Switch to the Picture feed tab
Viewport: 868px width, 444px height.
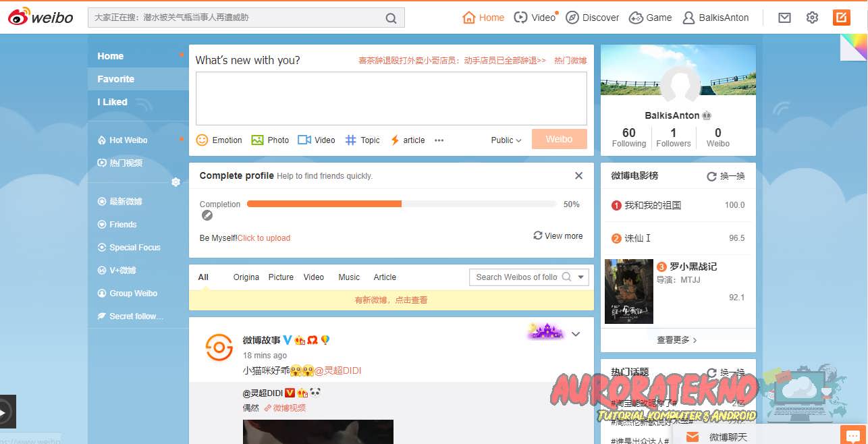[281, 277]
